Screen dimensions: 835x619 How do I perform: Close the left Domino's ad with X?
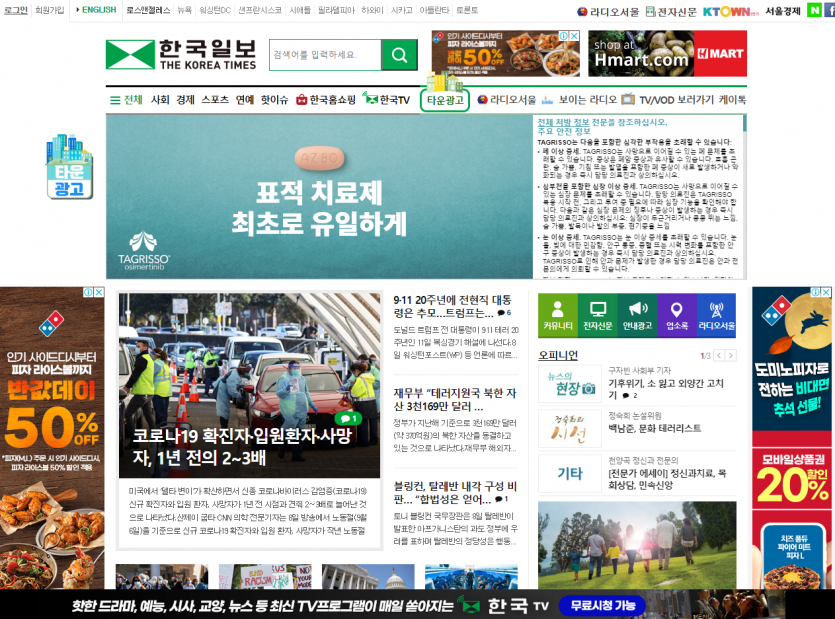[98, 293]
